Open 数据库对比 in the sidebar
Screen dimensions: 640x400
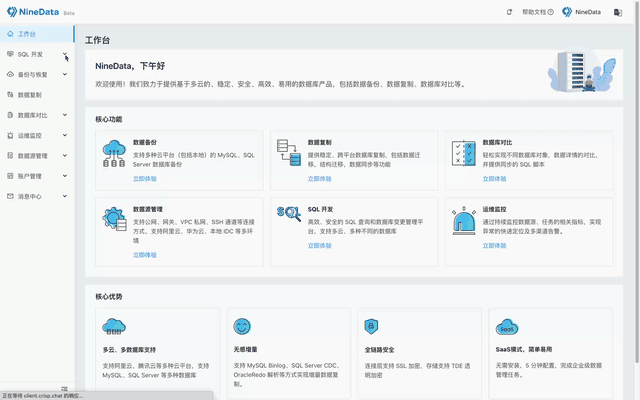pyautogui.click(x=37, y=115)
